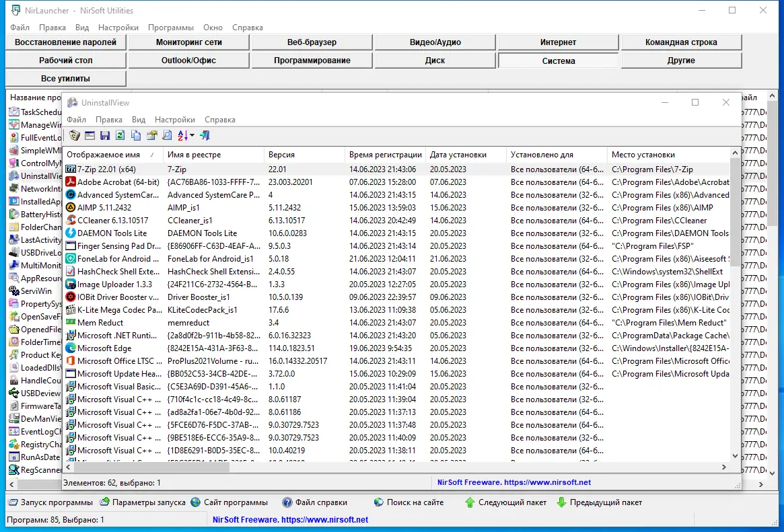This screenshot has width=784, height=532.
Task: Switch to Видео/Аудио category tab
Action: 435,42
